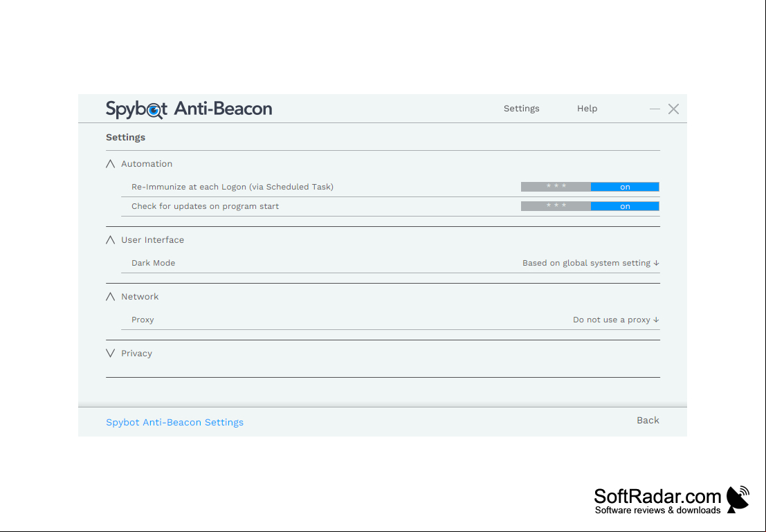The width and height of the screenshot is (766, 532).
Task: Click the Network section heading
Action: [x=140, y=297]
